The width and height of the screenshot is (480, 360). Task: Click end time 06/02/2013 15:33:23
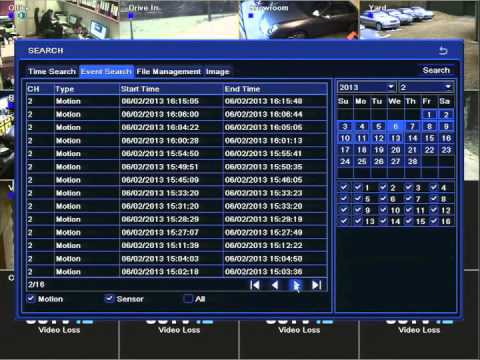tap(263, 193)
